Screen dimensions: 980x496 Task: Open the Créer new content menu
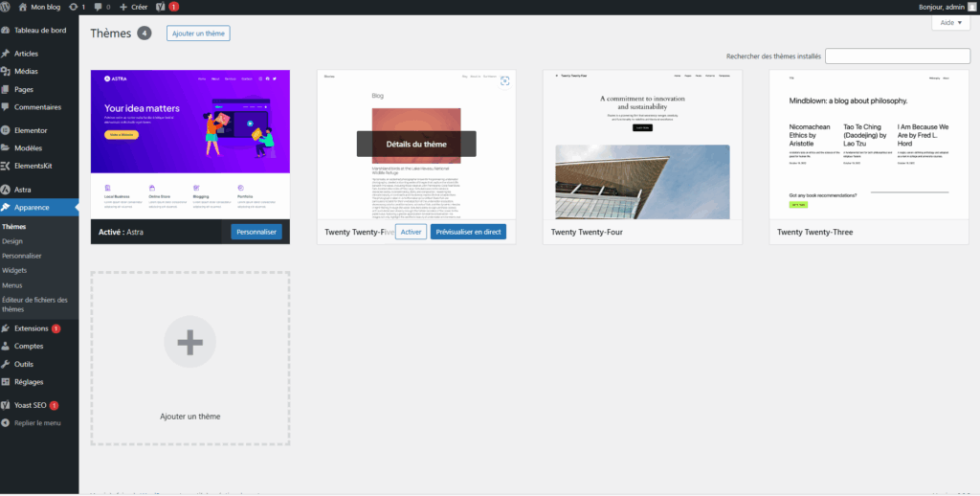point(134,7)
